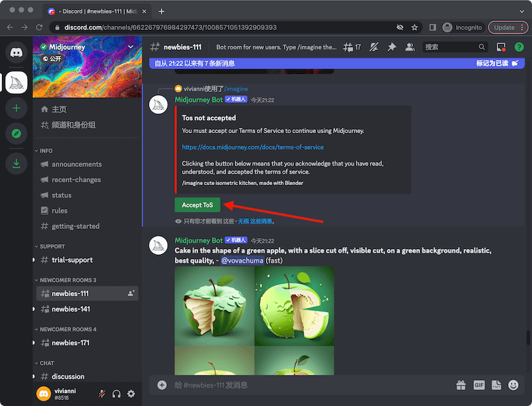Open Explore servers compass icon

16,134
